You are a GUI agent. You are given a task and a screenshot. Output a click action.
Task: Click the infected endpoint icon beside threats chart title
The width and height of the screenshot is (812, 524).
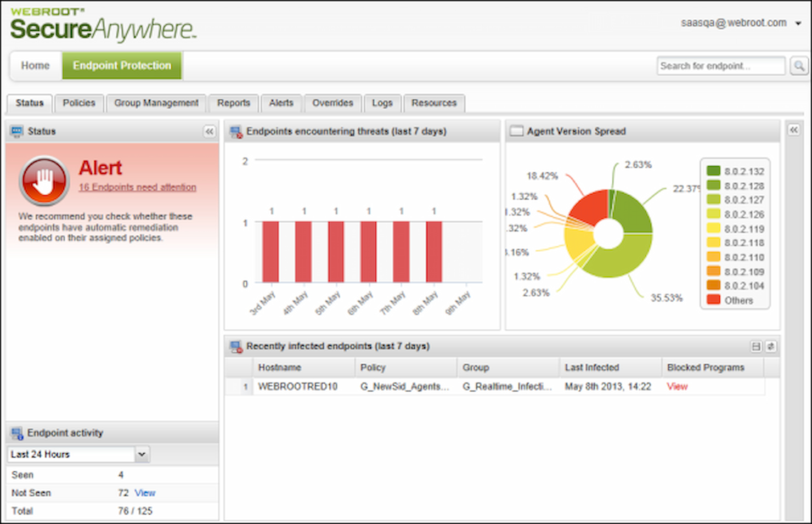click(x=236, y=131)
